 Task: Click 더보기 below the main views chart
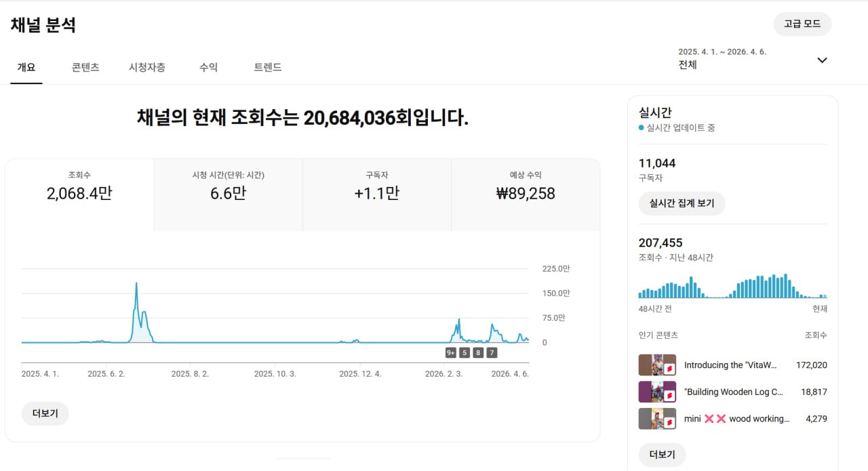pyautogui.click(x=45, y=413)
